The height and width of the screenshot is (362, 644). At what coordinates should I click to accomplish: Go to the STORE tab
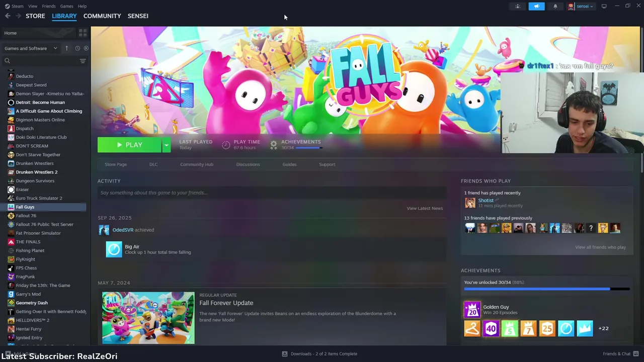click(x=35, y=16)
